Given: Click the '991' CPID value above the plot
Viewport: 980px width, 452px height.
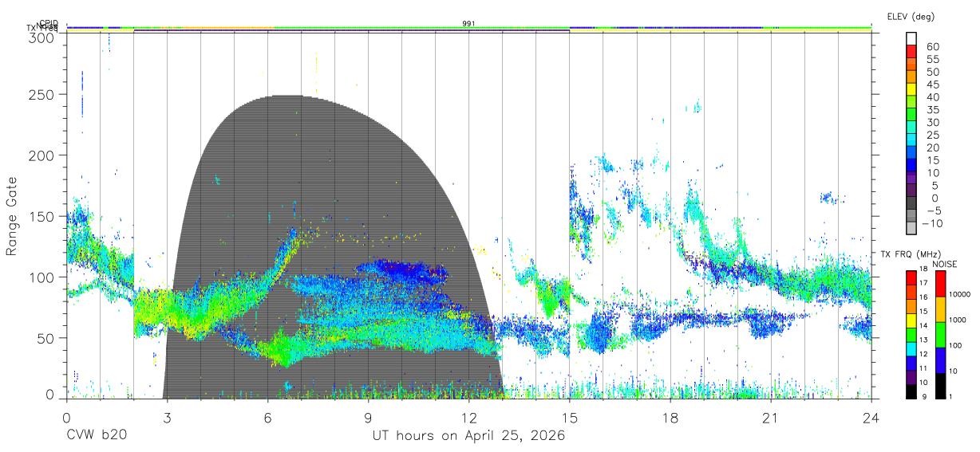Looking at the screenshot, I should coord(468,24).
